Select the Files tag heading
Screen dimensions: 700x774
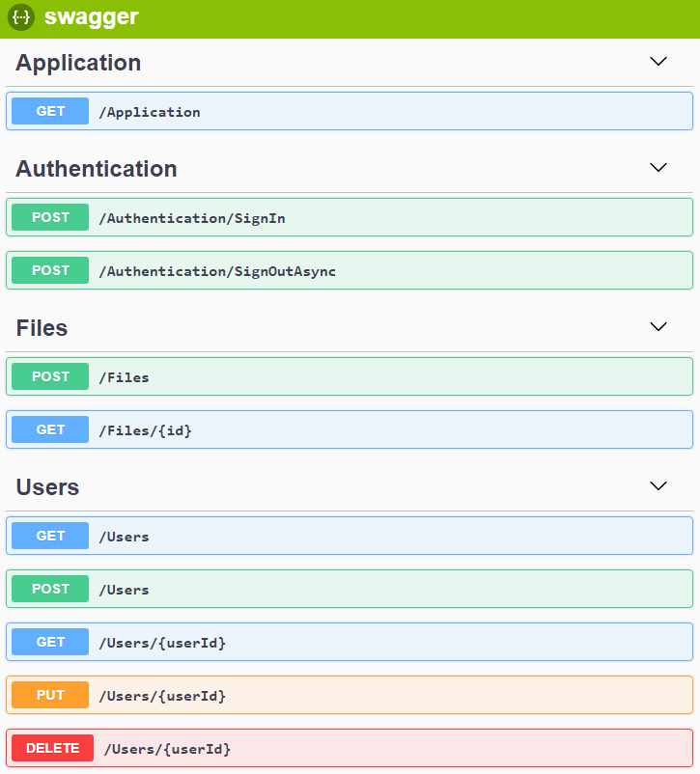coord(42,328)
